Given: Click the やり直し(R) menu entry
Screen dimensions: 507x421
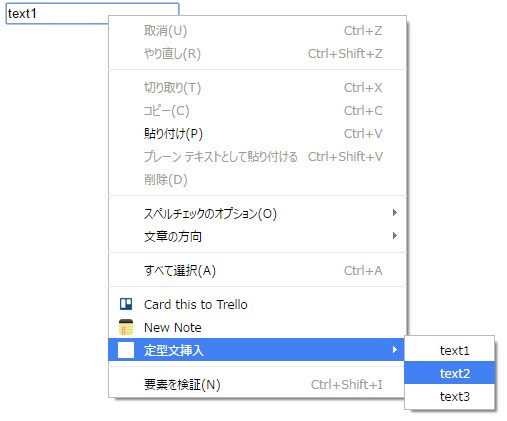Looking at the screenshot, I should 257,53.
